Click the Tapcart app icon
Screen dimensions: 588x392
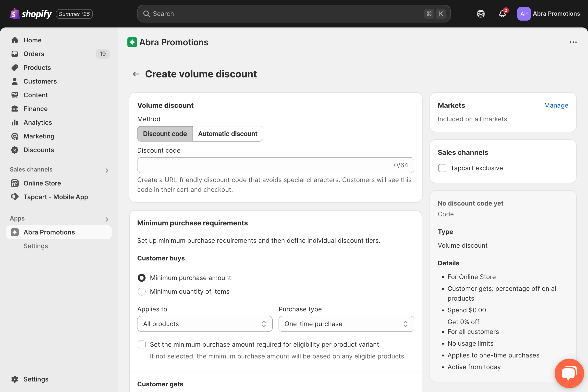(x=15, y=197)
